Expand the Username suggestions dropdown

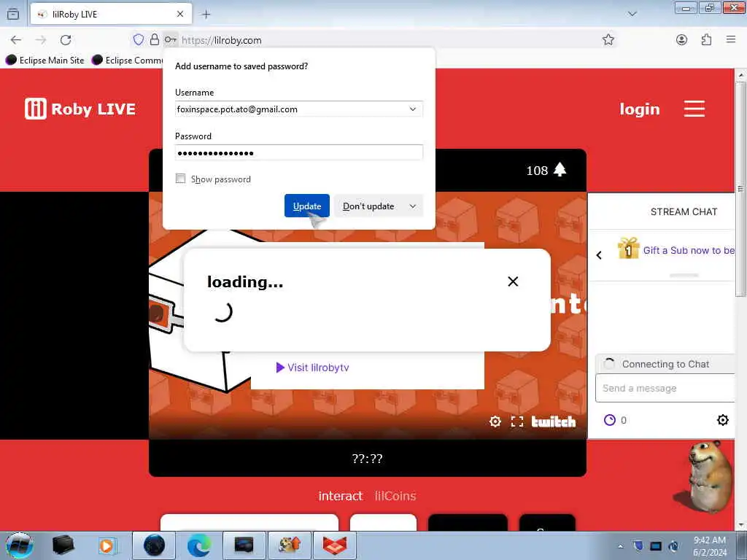[x=413, y=109]
